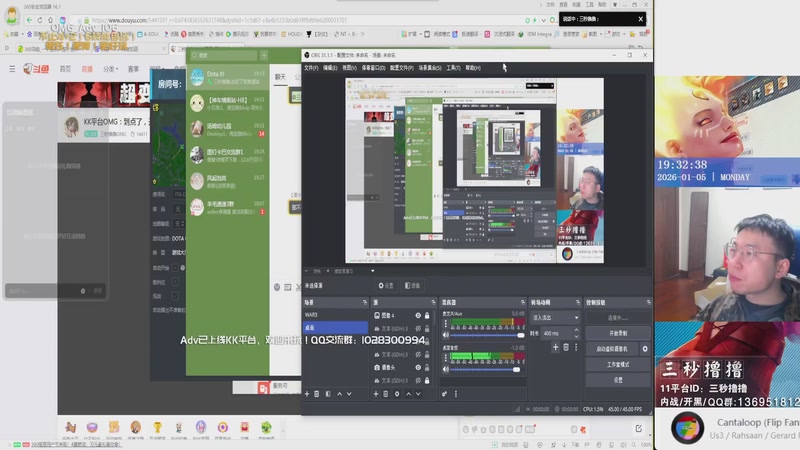800x450 pixels.
Task: Expand the 分类 dropdown on Douyu
Action: click(x=110, y=69)
